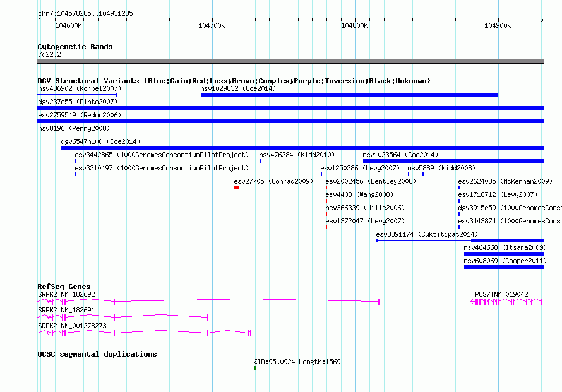This screenshot has width=562, height=392.
Task: Click the thin nsv436902 blue line
Action: 78,95
